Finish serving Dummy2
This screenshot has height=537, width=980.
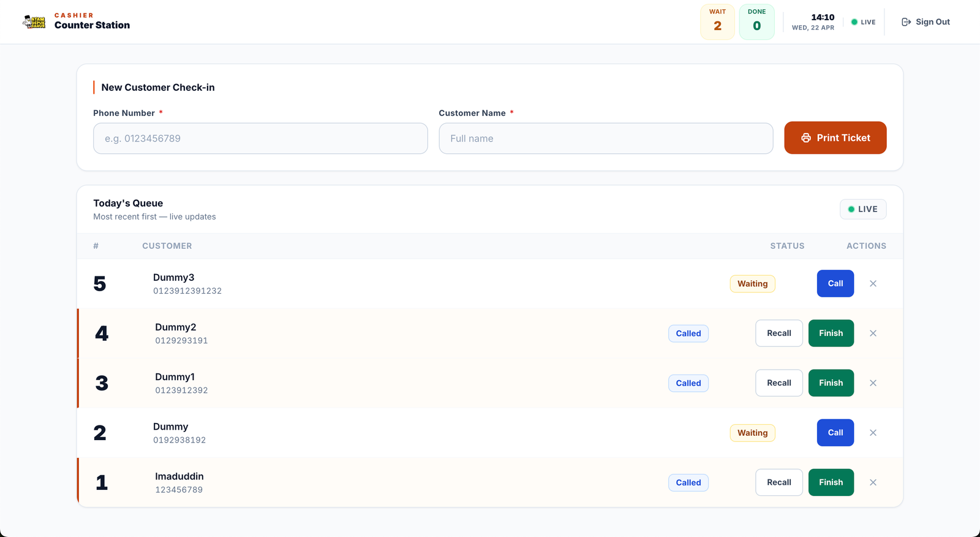tap(831, 333)
